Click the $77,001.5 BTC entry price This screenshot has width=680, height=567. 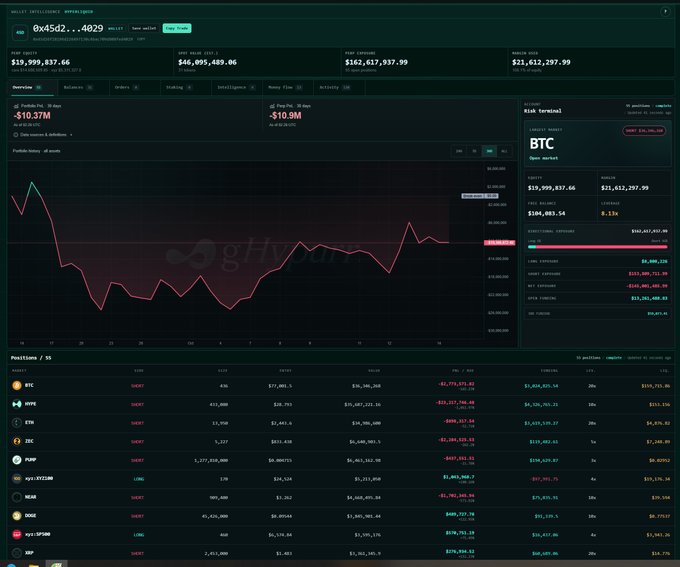(280, 386)
